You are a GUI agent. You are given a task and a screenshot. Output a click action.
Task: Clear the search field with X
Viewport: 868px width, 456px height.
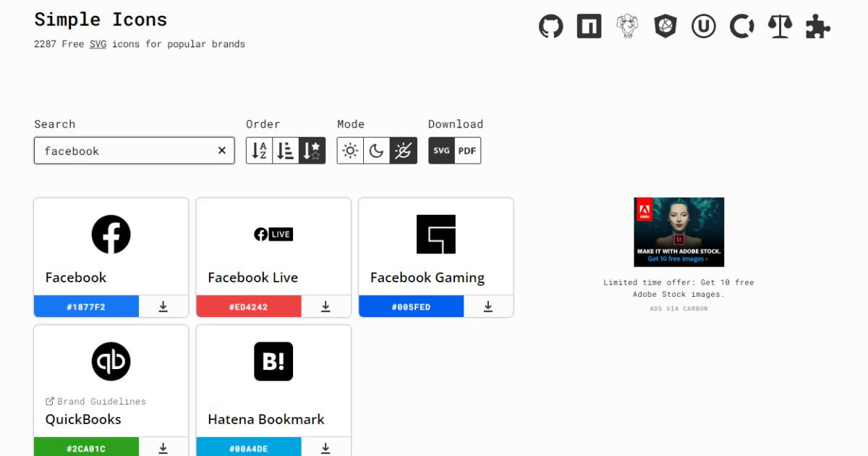(x=222, y=151)
